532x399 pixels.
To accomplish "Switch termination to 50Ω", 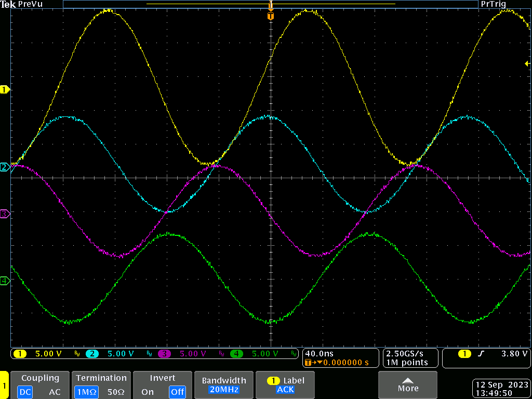I will 117,392.
